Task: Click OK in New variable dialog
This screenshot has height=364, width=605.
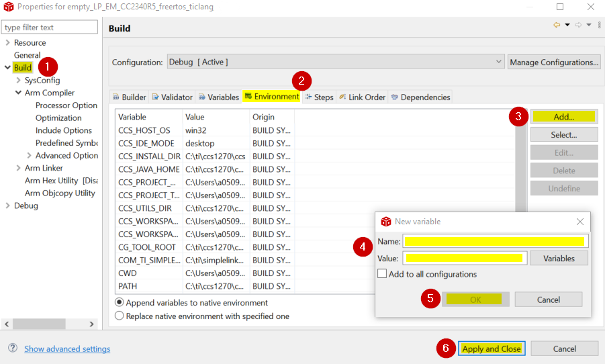Action: (475, 300)
